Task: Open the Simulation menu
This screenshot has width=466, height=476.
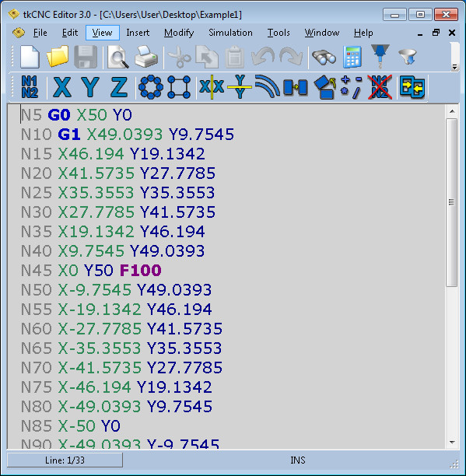Action: coord(230,33)
